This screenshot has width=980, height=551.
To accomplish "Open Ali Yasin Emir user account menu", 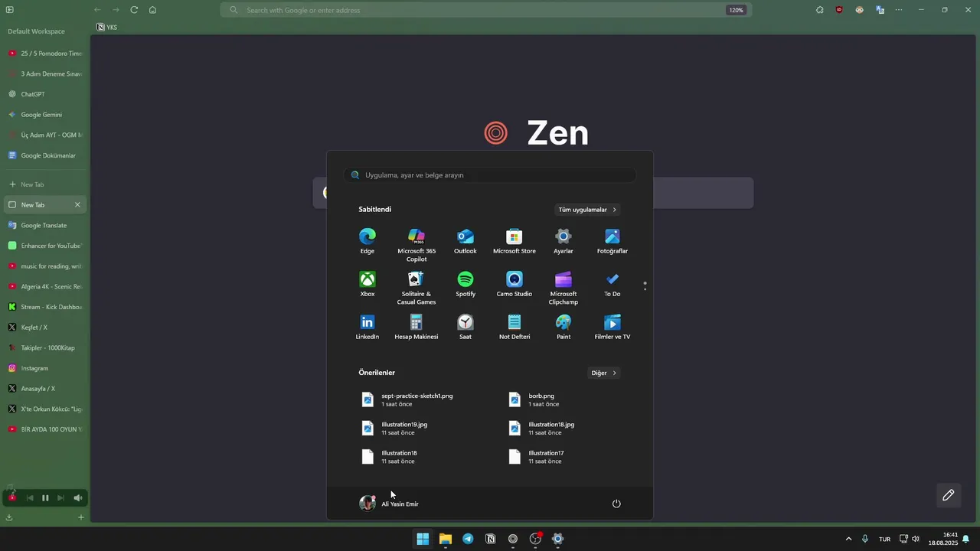I will coord(390,504).
